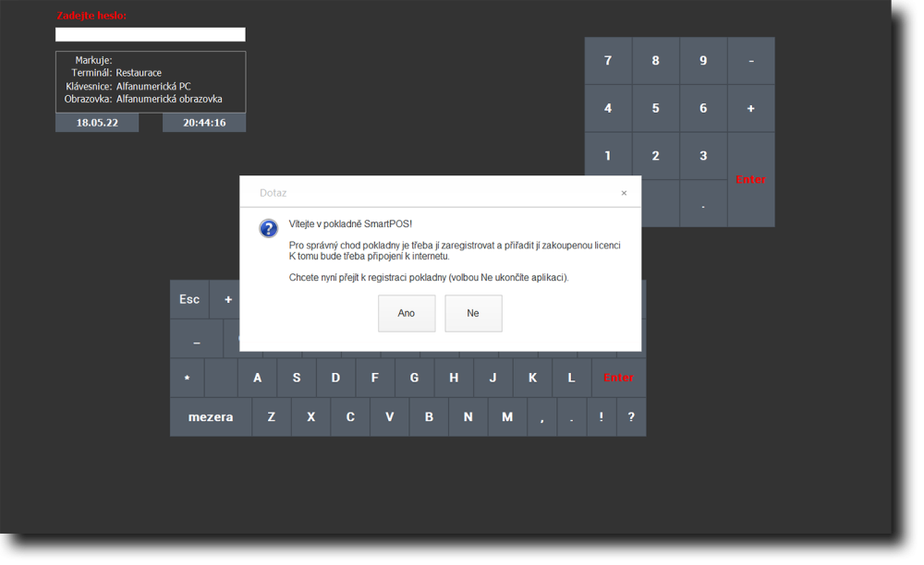Tap the 7 key on the numeric pad
924x565 pixels.
click(x=608, y=61)
